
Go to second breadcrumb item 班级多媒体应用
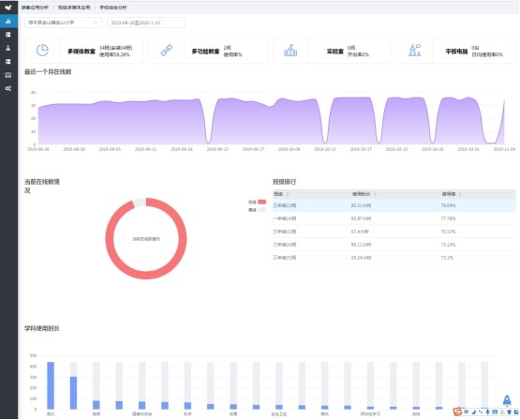tap(74, 7)
